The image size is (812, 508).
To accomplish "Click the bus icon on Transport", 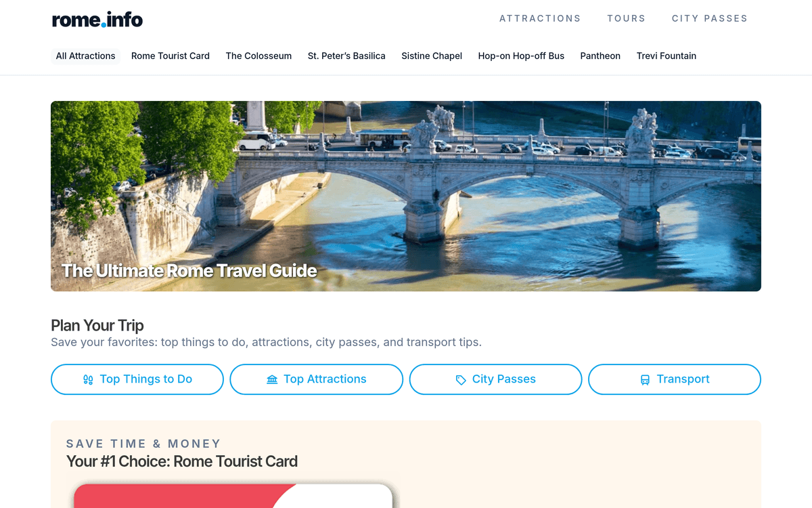I will pos(645,379).
